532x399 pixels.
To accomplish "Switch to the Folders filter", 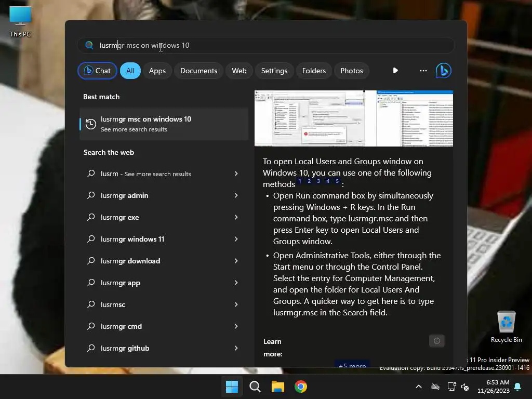I will tap(314, 71).
